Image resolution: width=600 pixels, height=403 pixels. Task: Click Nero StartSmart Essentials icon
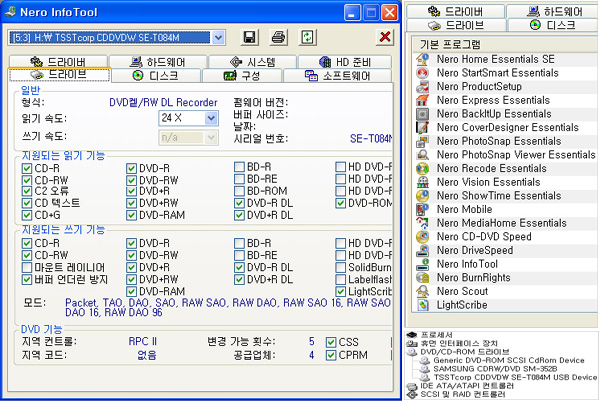[x=422, y=73]
